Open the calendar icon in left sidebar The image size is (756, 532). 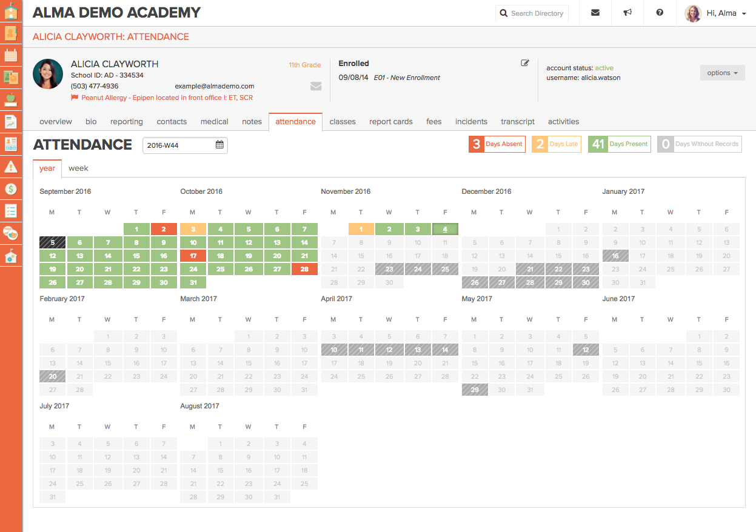11,56
